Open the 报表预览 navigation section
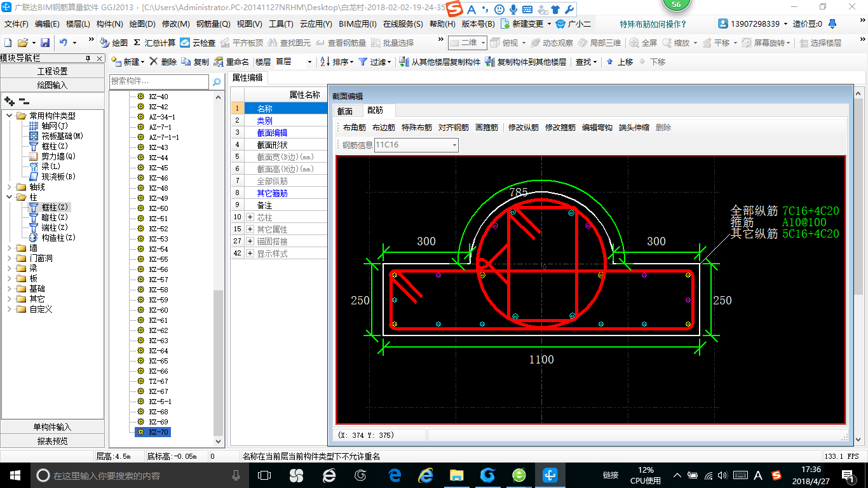Viewport: 868px width, 488px height. (52, 441)
